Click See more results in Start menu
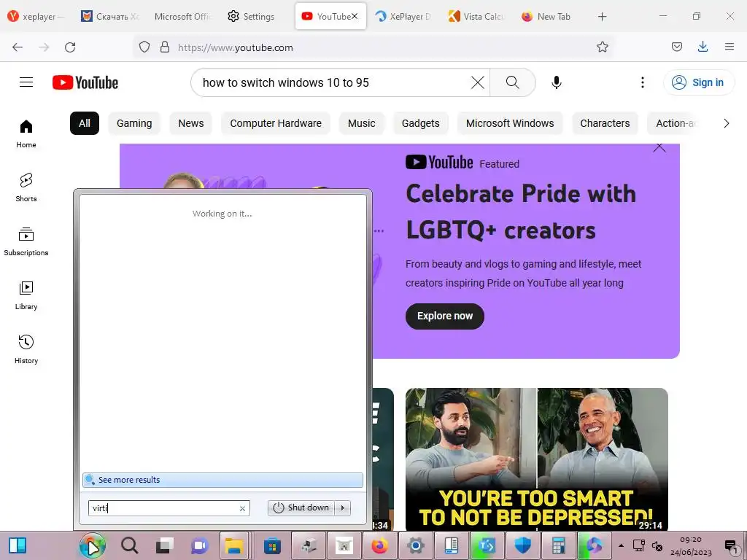The height and width of the screenshot is (560, 747). [x=222, y=480]
